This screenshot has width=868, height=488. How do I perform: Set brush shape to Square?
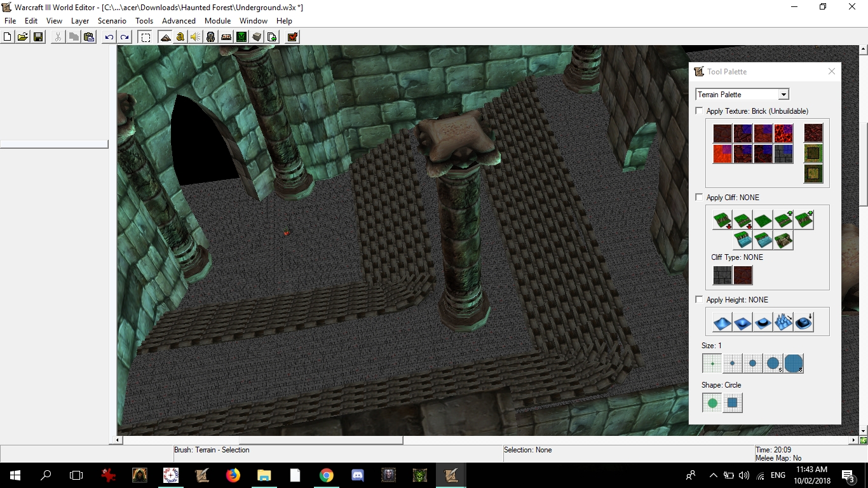[732, 403]
